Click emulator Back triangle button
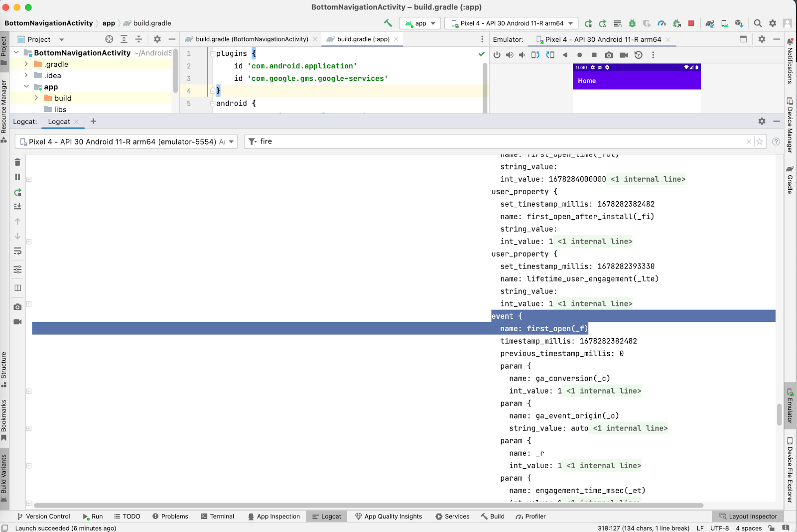Image resolution: width=797 pixels, height=532 pixels. 565,55
